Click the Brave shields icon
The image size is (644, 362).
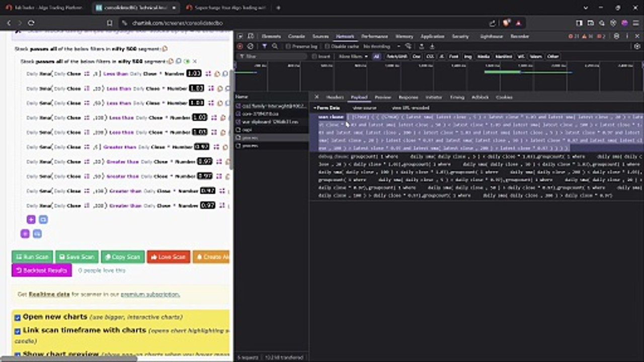(x=507, y=23)
